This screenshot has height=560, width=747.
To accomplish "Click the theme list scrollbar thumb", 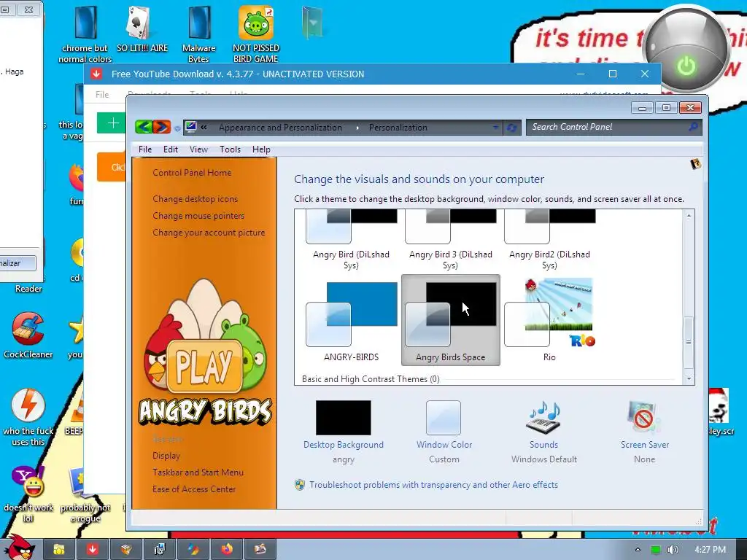I will coord(689,342).
